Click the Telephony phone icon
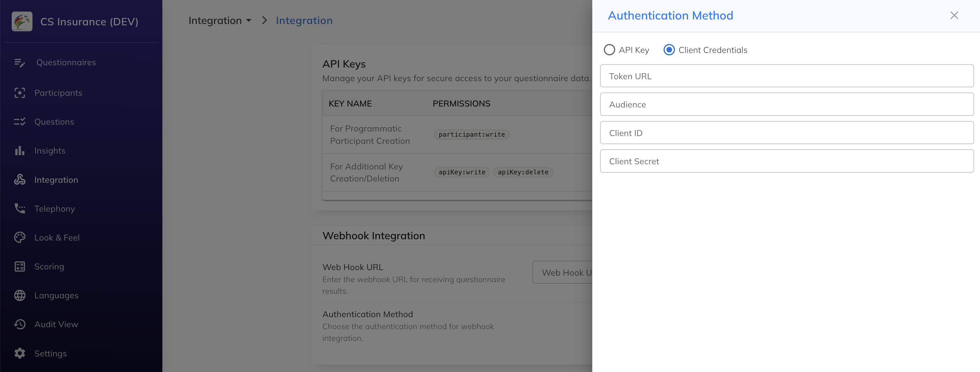The width and height of the screenshot is (980, 372). [19, 208]
